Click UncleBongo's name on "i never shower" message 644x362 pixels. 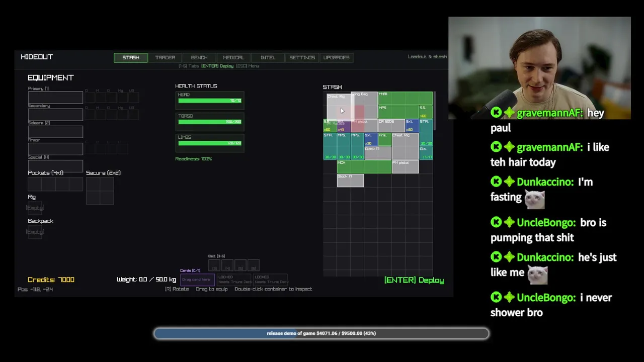coord(546,297)
